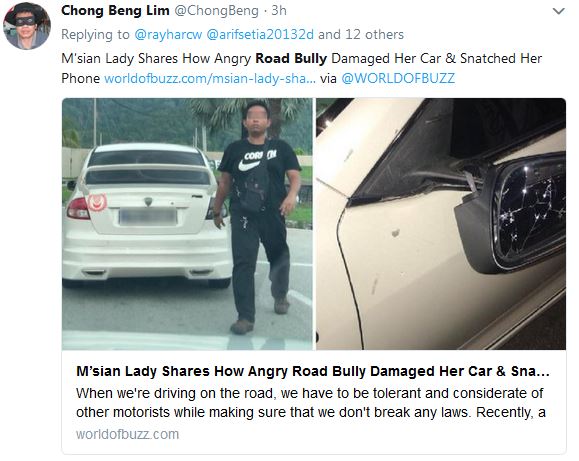Open the @arifsetia20132d mention
Screen dimensions: 579x461
coord(260,34)
